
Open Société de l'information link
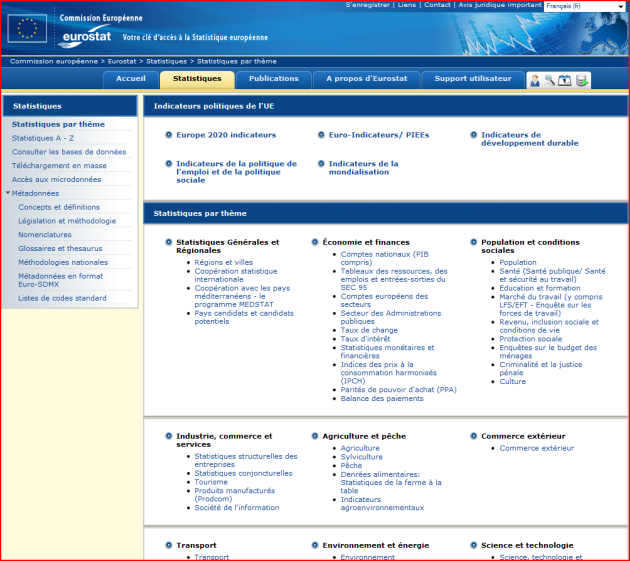[x=237, y=508]
